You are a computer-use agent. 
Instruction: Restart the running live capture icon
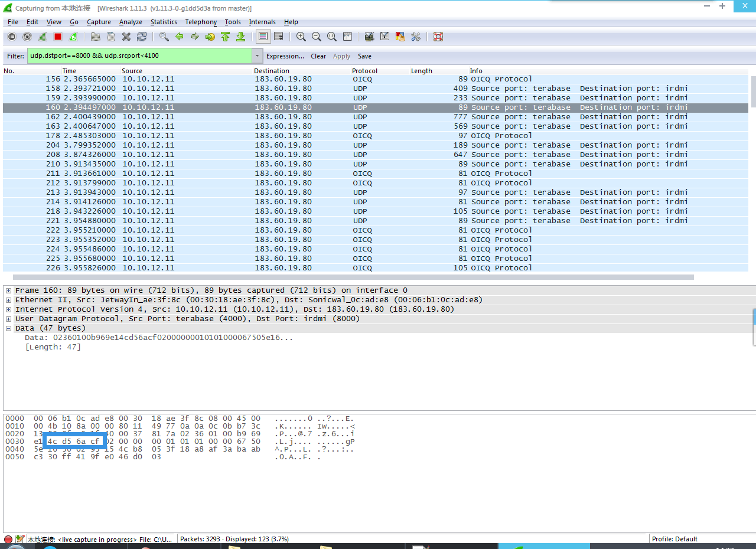click(x=73, y=37)
